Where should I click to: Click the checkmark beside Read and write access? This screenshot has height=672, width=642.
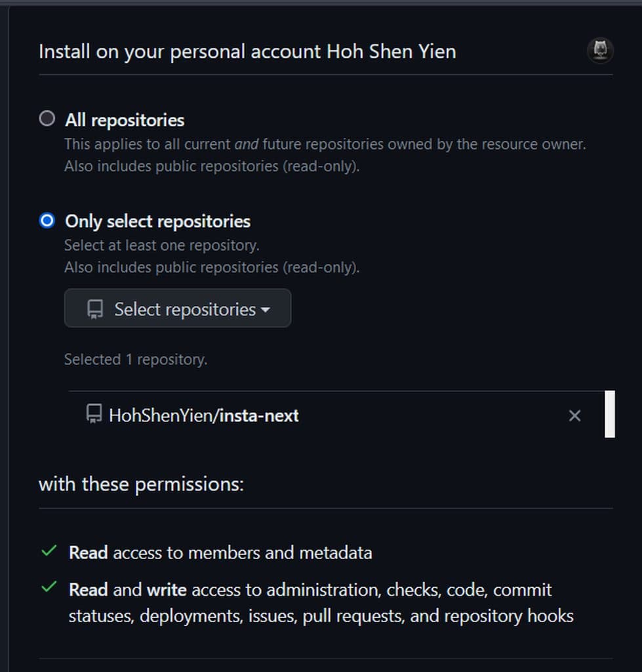pyautogui.click(x=49, y=589)
